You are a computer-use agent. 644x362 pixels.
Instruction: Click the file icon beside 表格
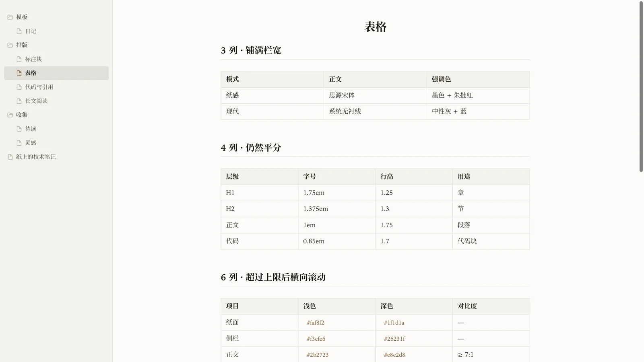19,73
